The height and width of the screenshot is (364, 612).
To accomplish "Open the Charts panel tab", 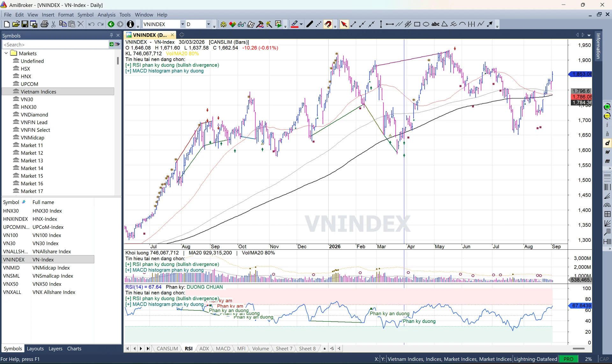I will (x=74, y=348).
